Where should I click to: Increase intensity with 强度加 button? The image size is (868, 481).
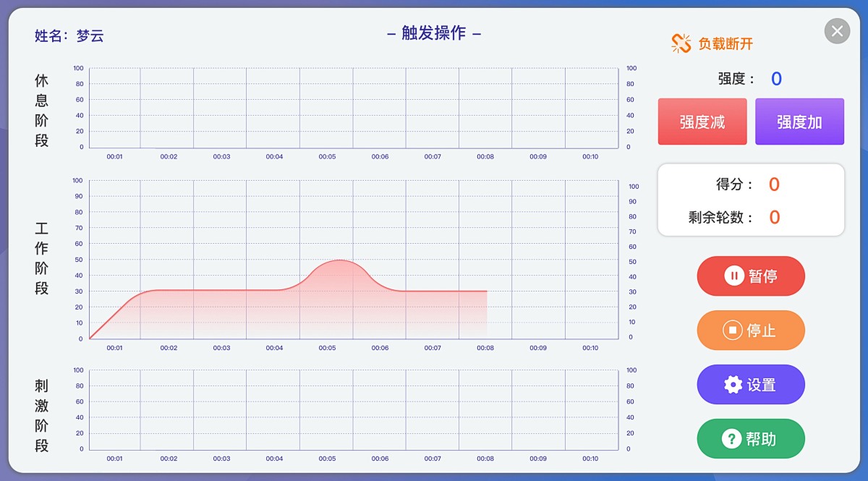point(799,122)
